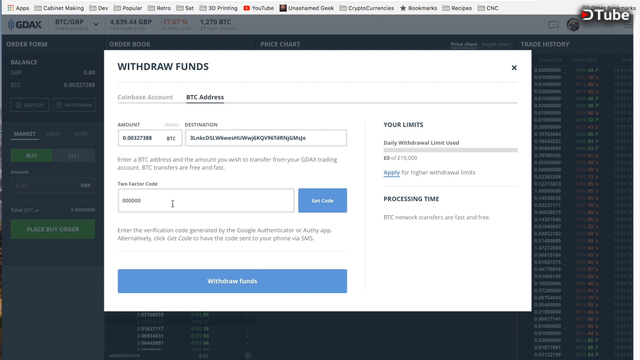
Task: Click the GDAX logo
Action: [25, 24]
